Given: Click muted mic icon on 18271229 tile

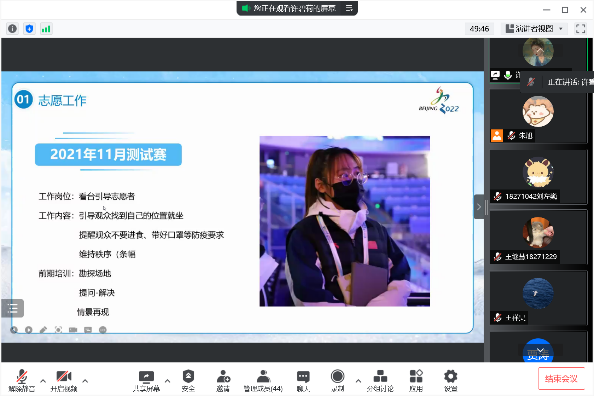Looking at the screenshot, I should pyautogui.click(x=497, y=257).
